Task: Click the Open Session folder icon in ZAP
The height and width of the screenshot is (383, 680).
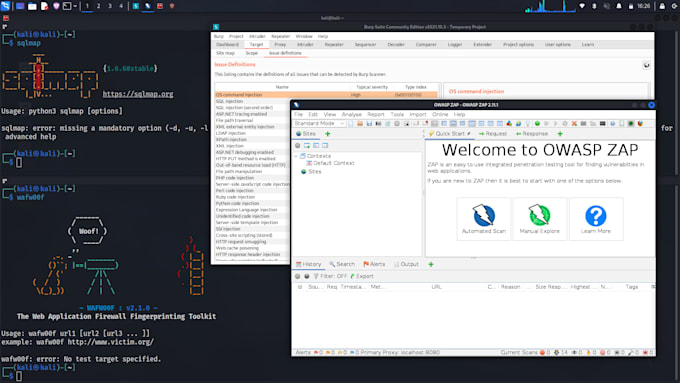Action: [360, 124]
